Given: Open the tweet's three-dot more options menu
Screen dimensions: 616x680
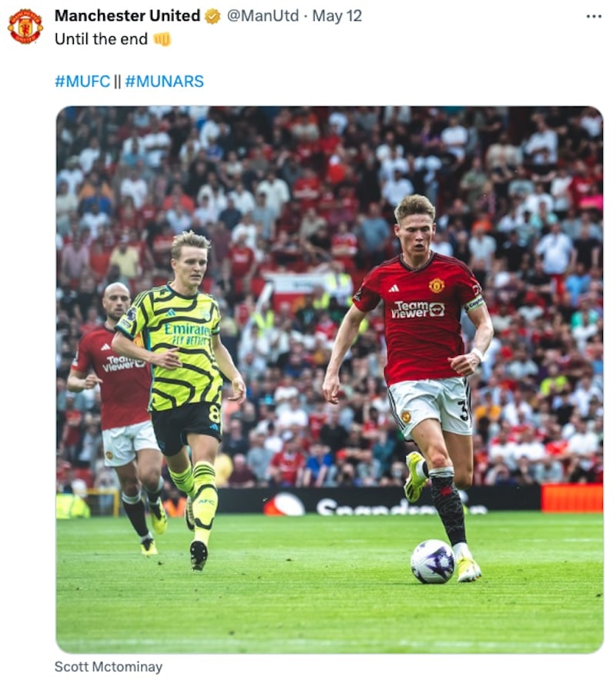Looking at the screenshot, I should pos(594,16).
